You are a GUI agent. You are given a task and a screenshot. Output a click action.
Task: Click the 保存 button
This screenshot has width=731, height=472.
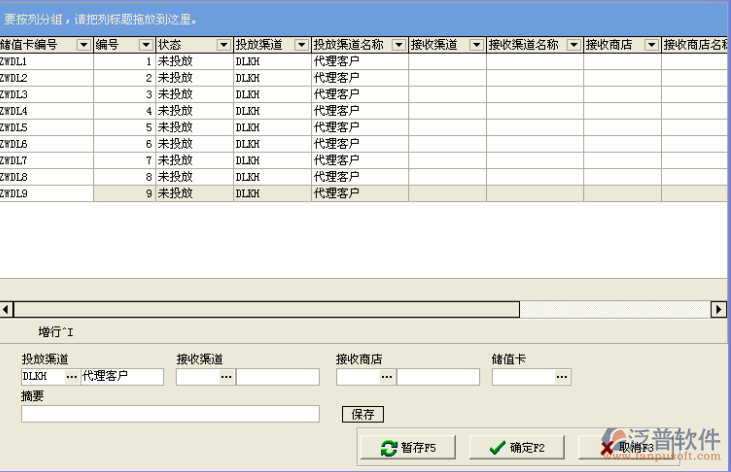click(x=363, y=414)
